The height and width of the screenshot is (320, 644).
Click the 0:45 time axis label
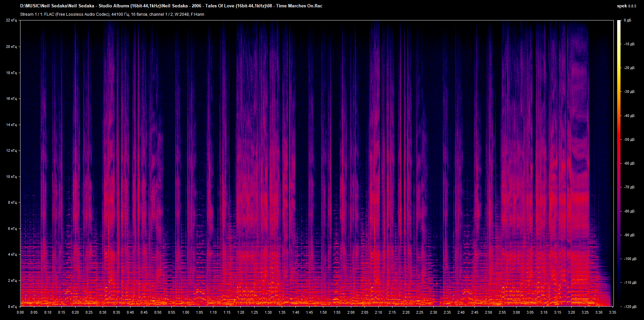point(144,312)
